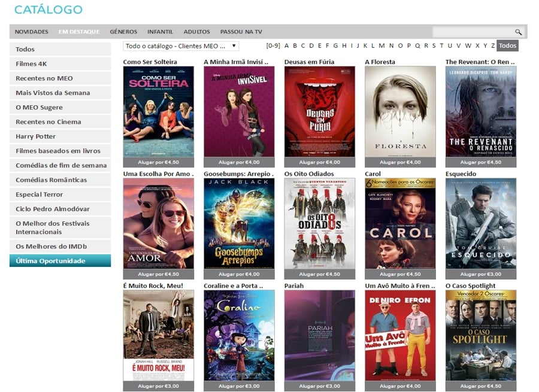Image resolution: width=539 pixels, height=392 pixels.
Task: Open Recentes no MEO category
Action: (60, 78)
